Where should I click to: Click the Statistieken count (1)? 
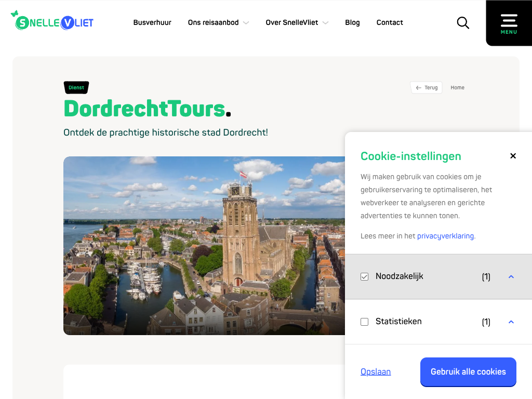(486, 322)
